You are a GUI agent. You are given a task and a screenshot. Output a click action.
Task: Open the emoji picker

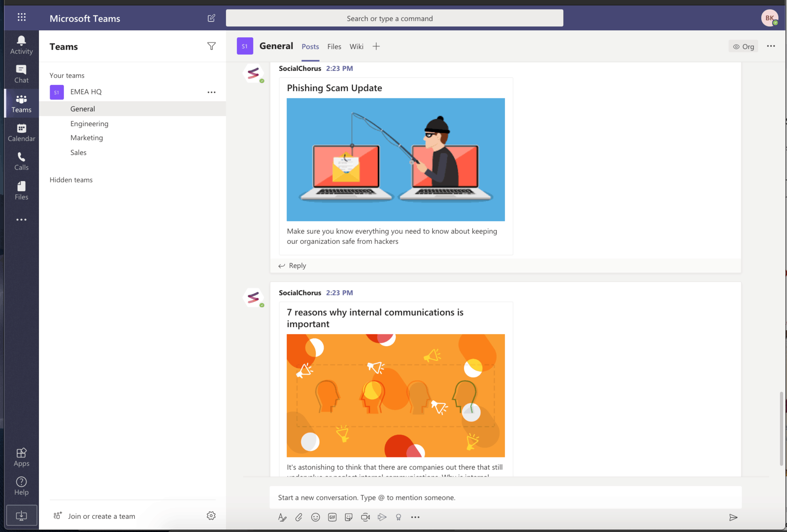pos(315,517)
